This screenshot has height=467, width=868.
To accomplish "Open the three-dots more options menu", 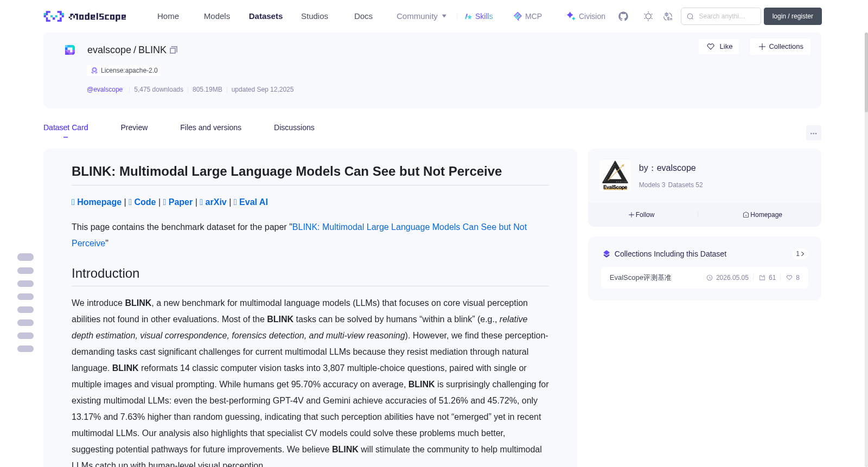I will coord(813,133).
